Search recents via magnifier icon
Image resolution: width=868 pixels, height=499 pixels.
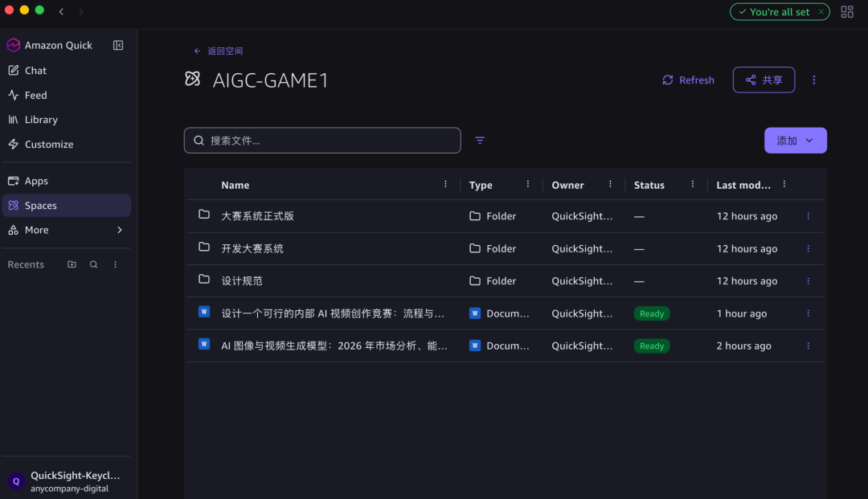tap(93, 264)
